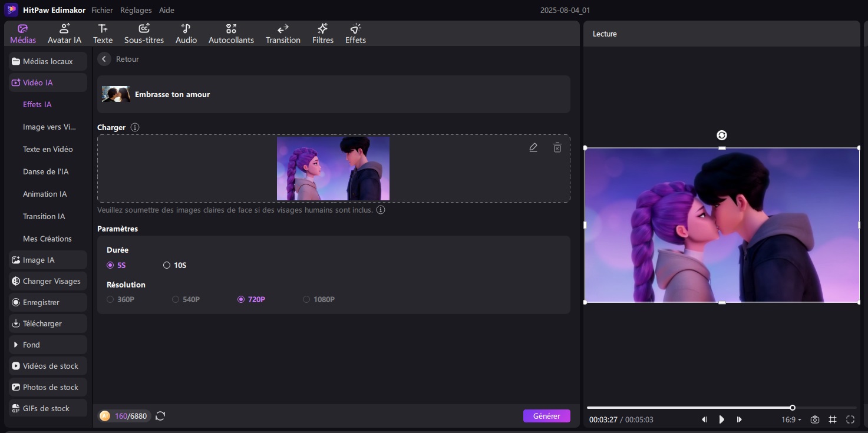Select the 10S duration
The image size is (868, 433).
pyautogui.click(x=175, y=265)
